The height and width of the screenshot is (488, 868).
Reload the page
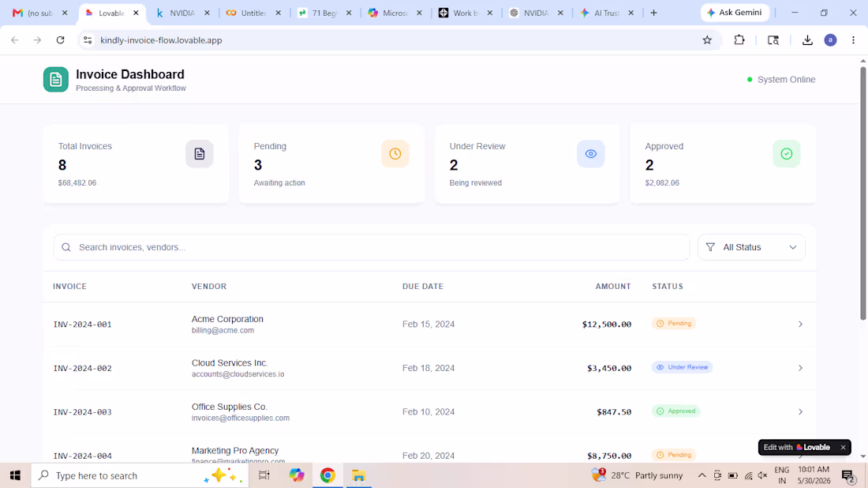click(60, 40)
